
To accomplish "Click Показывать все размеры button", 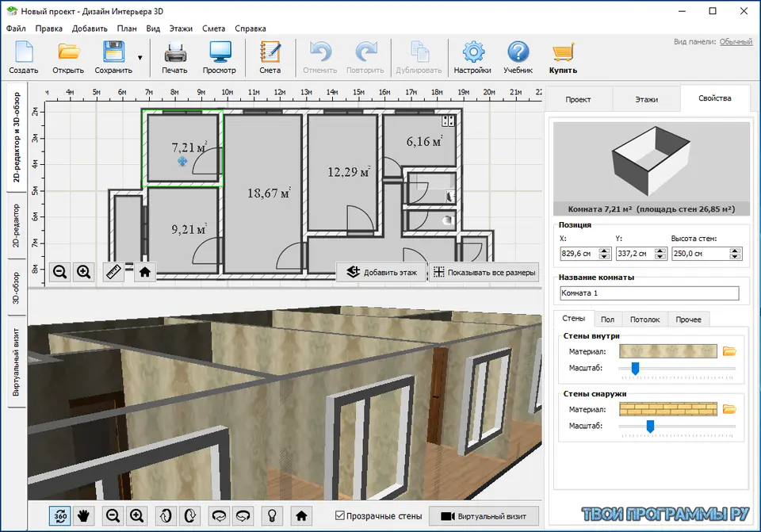I will (x=484, y=272).
